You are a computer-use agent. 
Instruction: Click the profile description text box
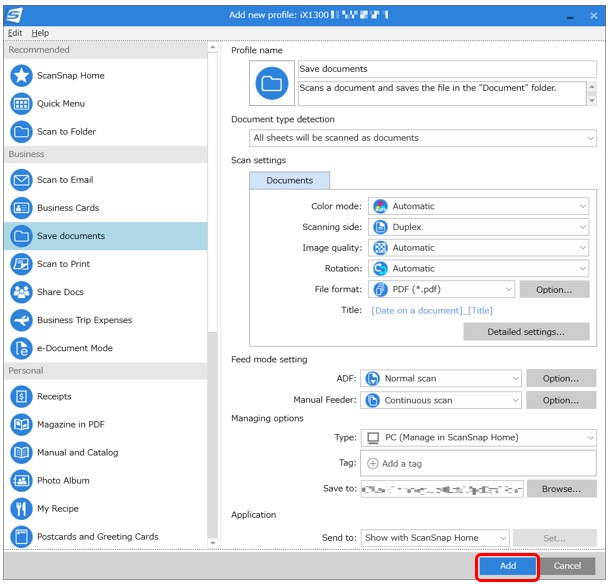442,93
